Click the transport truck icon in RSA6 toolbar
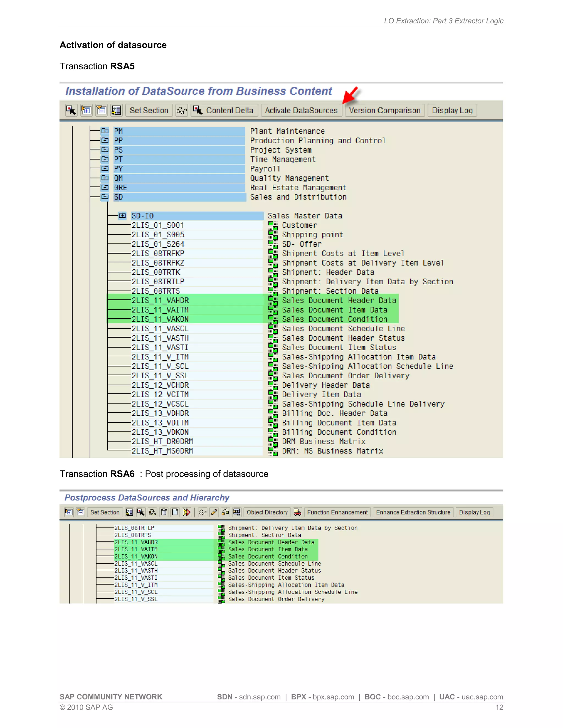This screenshot has width=563, height=728. [297, 512]
